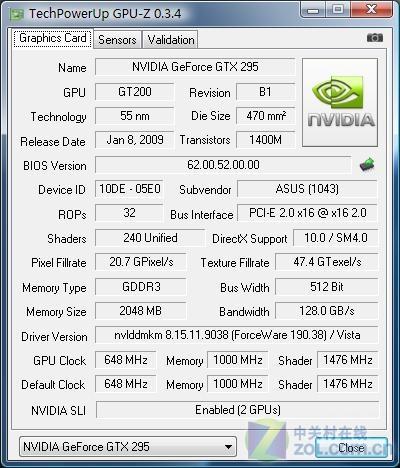Switch to the Sensors tab

(x=117, y=40)
